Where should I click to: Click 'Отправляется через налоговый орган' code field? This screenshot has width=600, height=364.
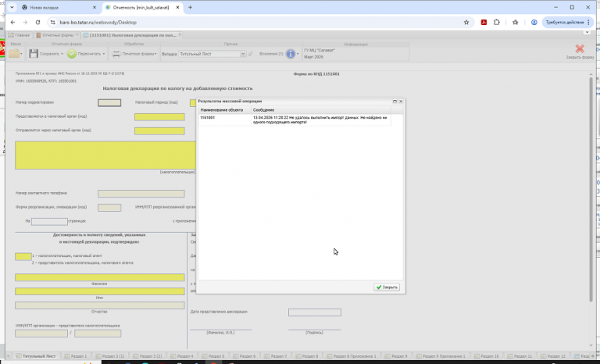159,131
